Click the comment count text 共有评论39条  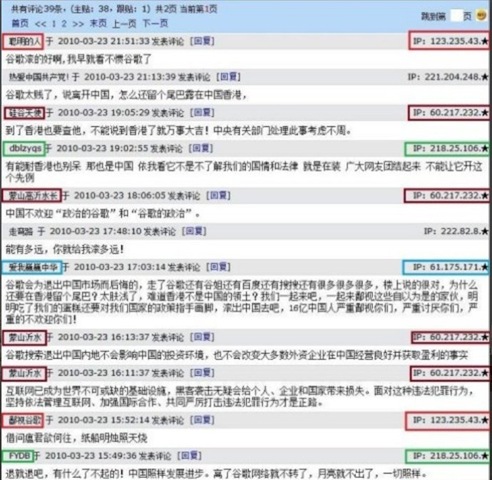click(x=37, y=9)
